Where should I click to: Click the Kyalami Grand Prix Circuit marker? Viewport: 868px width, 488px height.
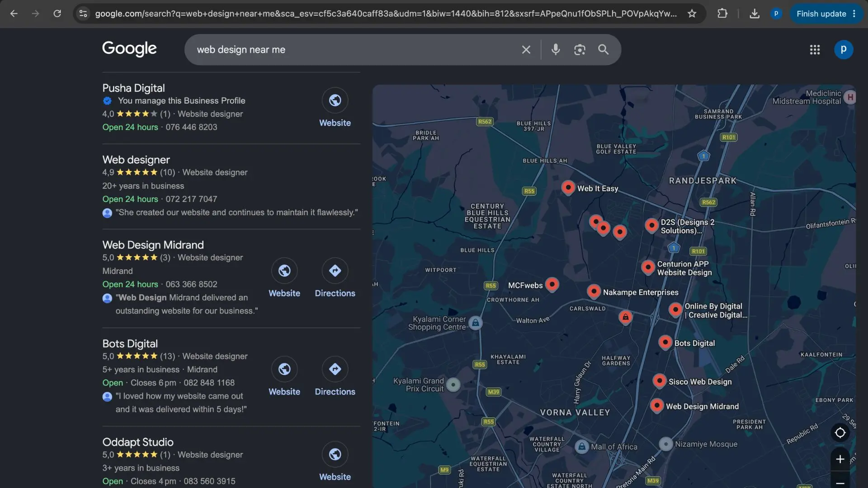click(x=453, y=385)
